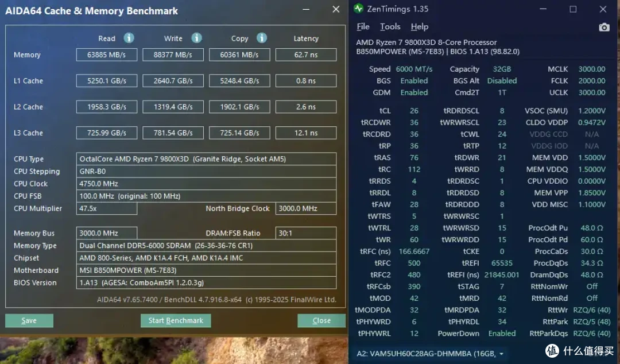Minimize the ZenTimings window
The height and width of the screenshot is (364, 620).
pyautogui.click(x=543, y=9)
